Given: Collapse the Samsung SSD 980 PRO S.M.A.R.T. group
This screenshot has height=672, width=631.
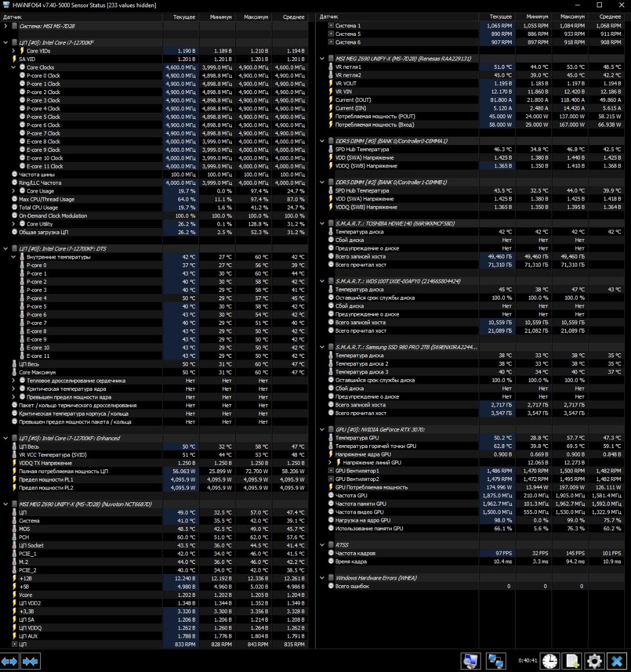Looking at the screenshot, I should coord(322,347).
